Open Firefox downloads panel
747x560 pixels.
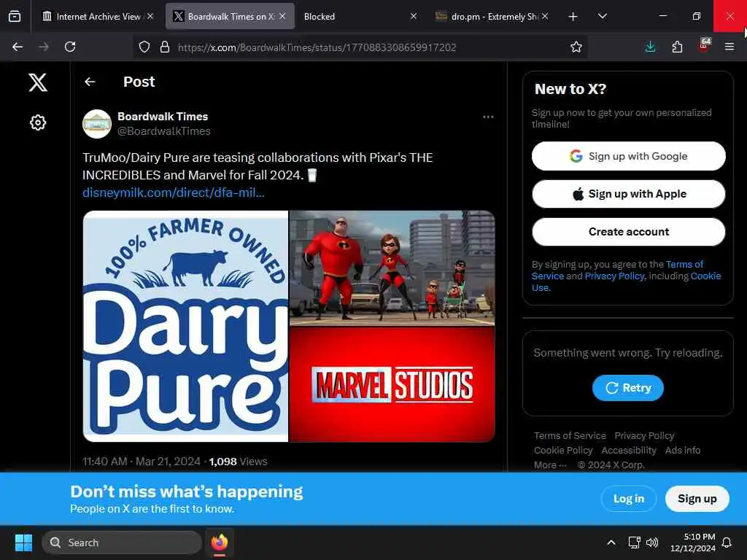pyautogui.click(x=650, y=47)
